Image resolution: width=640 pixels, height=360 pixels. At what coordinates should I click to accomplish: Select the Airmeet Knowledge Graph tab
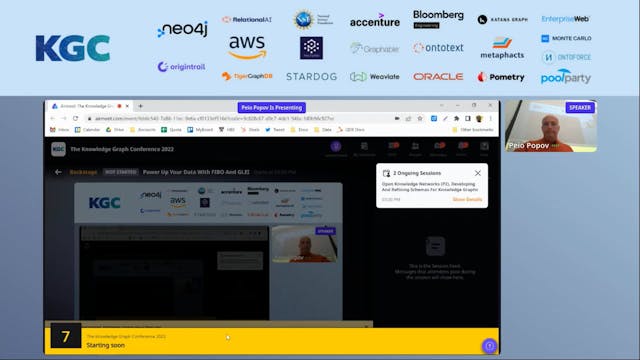pyautogui.click(x=87, y=106)
